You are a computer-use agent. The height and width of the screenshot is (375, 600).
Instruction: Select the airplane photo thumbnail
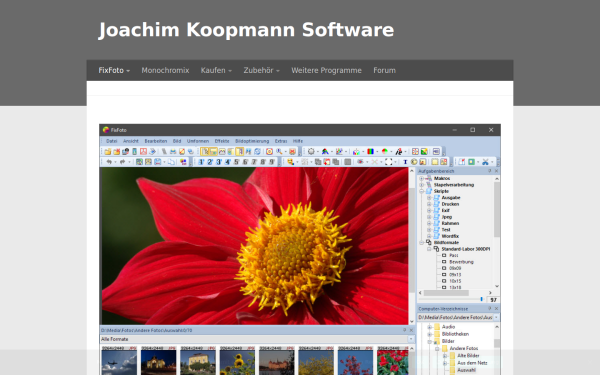click(x=119, y=362)
